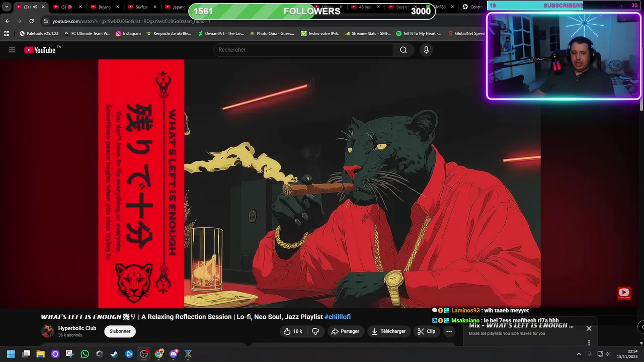
Task: Open FC Ultimate Team W... bookmark
Action: (87, 34)
